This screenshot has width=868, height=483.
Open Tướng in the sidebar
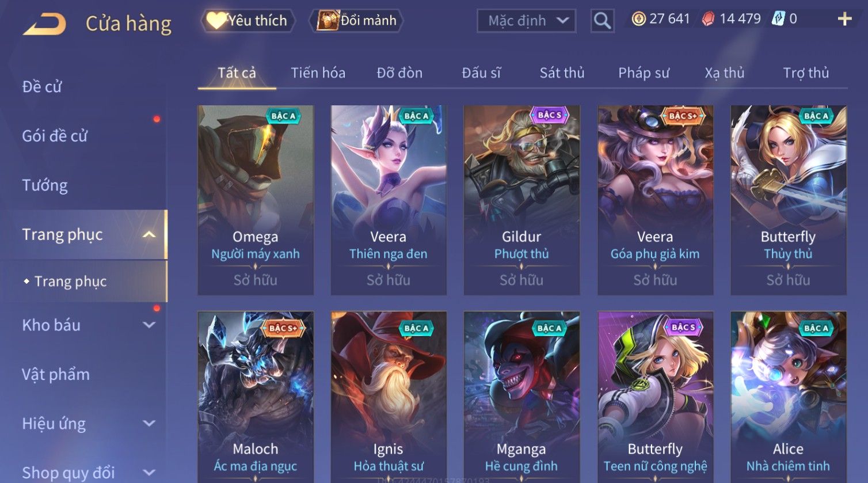tap(45, 185)
